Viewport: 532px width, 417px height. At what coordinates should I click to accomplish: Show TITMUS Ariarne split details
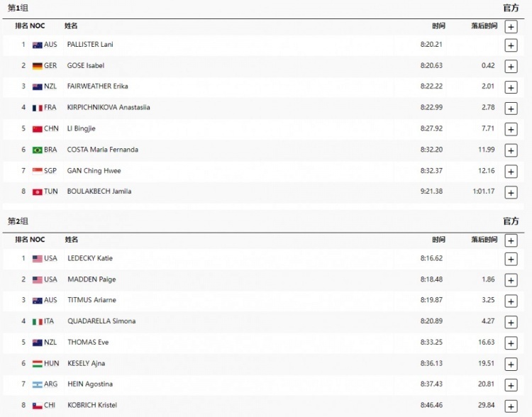point(511,301)
